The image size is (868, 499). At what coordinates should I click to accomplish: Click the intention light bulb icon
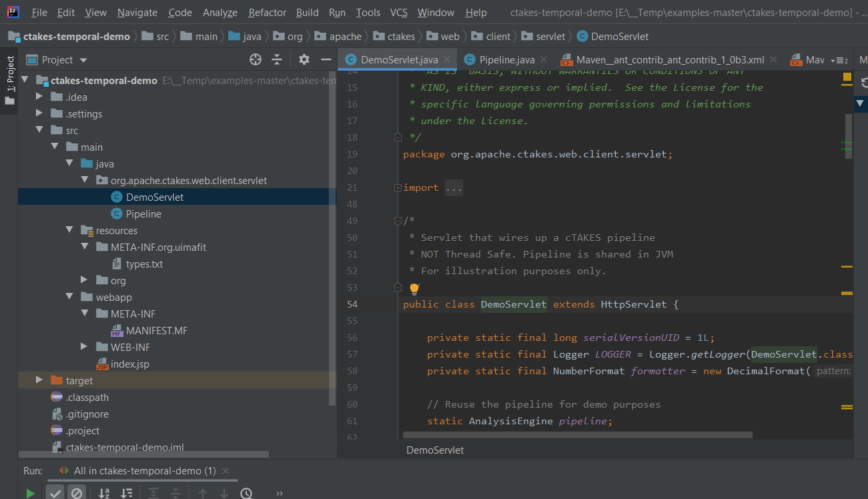coord(414,289)
